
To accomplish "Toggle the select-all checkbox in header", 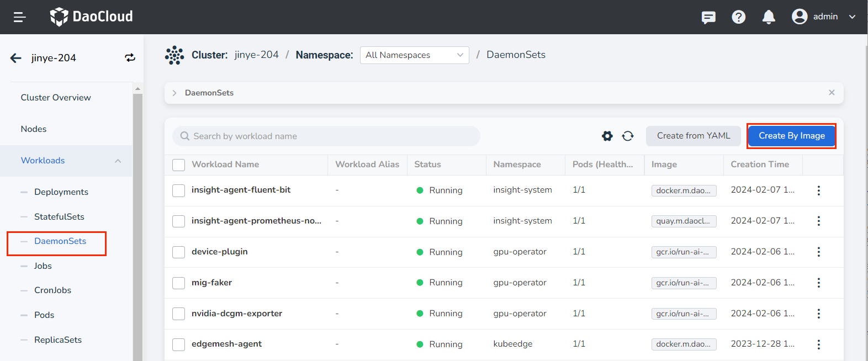I will (x=178, y=164).
